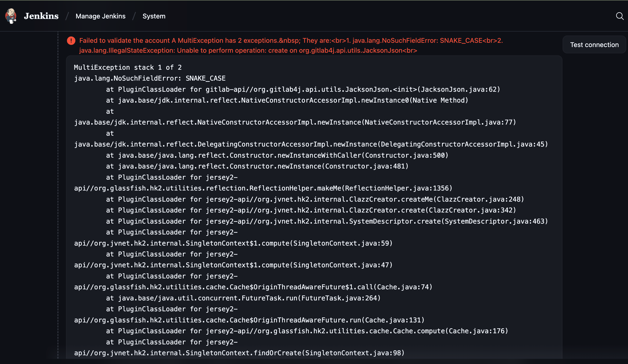The width and height of the screenshot is (628, 364).
Task: Click the line with SingletonContext.java:98
Action: click(x=239, y=353)
